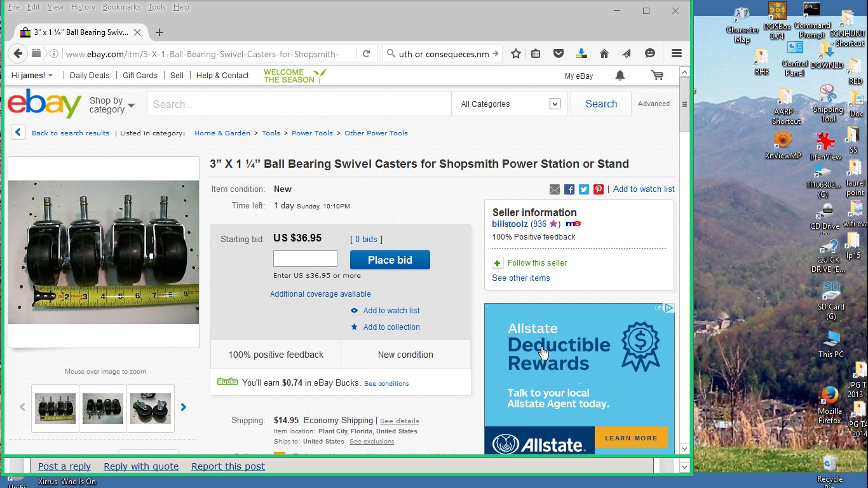Image resolution: width=868 pixels, height=488 pixels.
Task: Click page scrollbar down arrow
Action: 684,449
